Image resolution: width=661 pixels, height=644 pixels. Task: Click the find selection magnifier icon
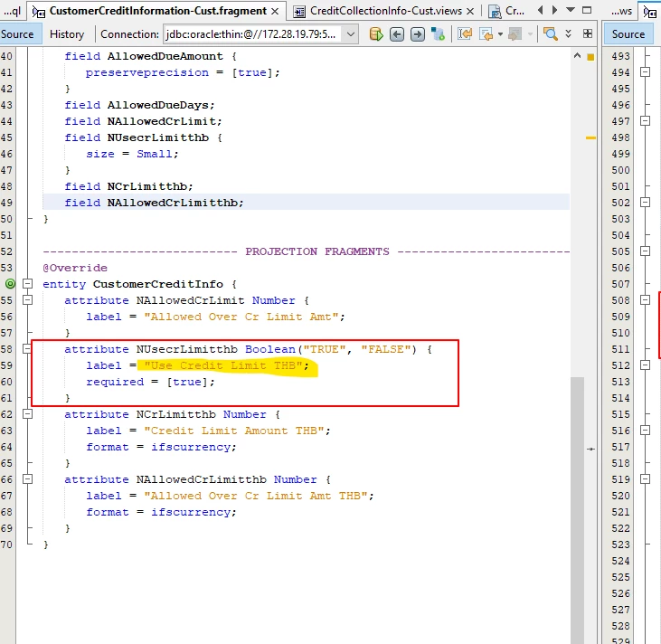(551, 33)
